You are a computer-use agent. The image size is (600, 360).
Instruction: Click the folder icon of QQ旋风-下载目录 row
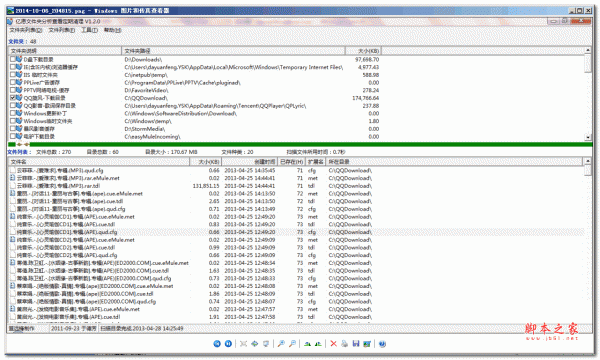[19, 98]
